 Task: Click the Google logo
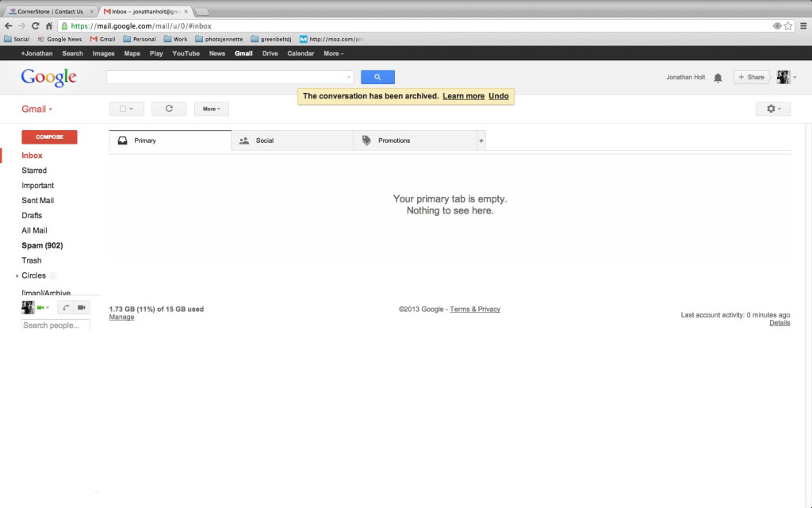point(48,78)
